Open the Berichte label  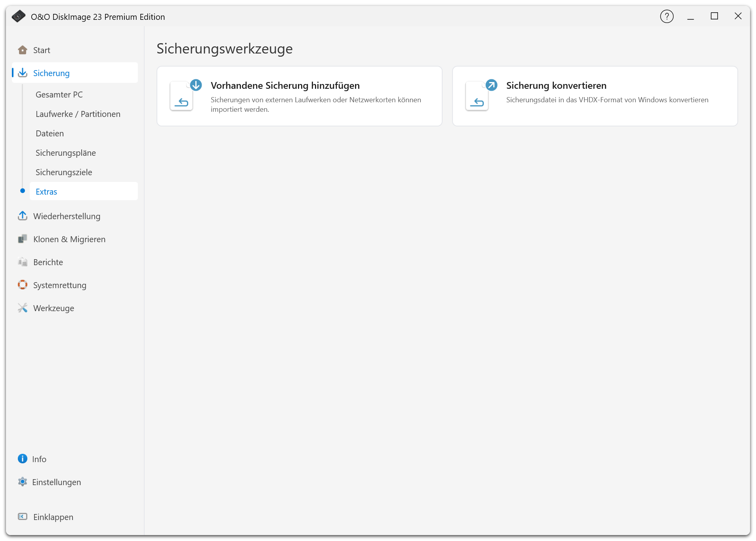48,262
